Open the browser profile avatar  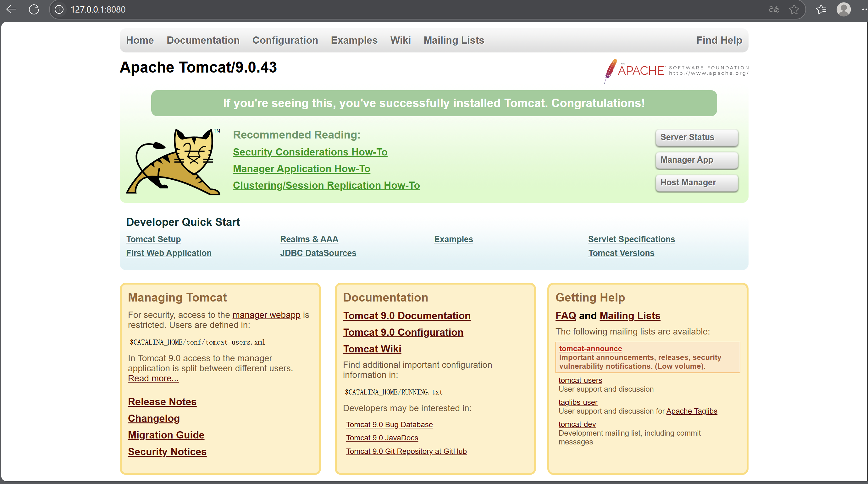[843, 9]
